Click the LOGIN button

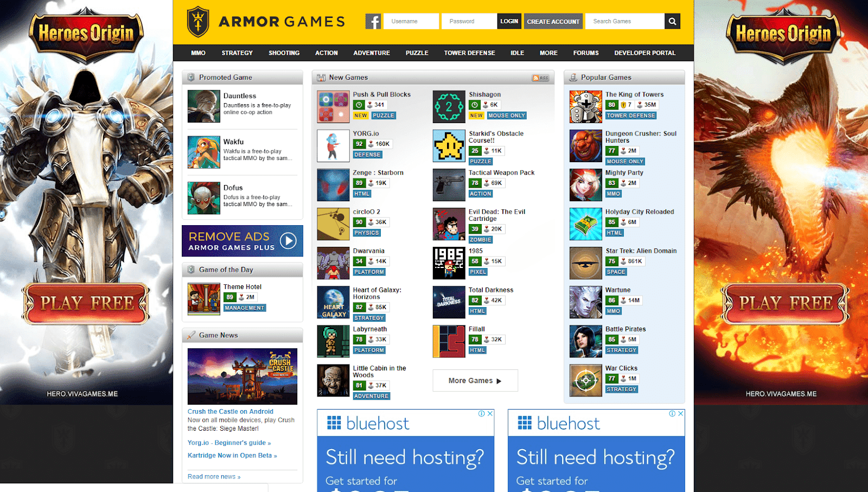pos(509,21)
